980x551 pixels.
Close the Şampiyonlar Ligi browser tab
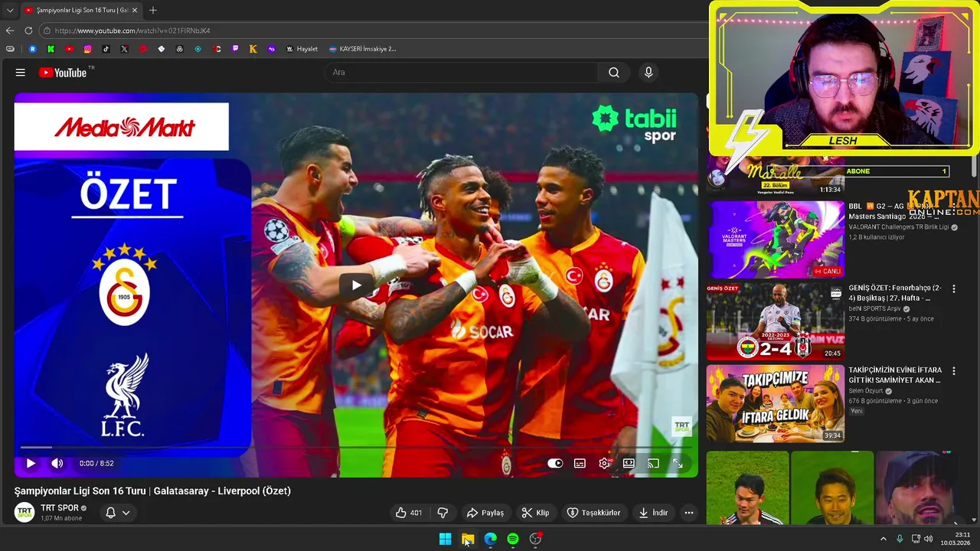[x=135, y=10]
